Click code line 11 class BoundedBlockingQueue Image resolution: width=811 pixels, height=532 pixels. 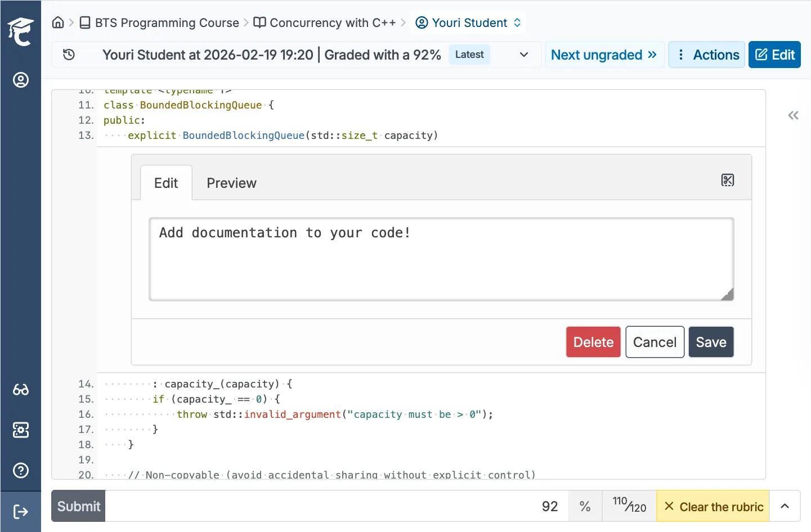point(189,105)
